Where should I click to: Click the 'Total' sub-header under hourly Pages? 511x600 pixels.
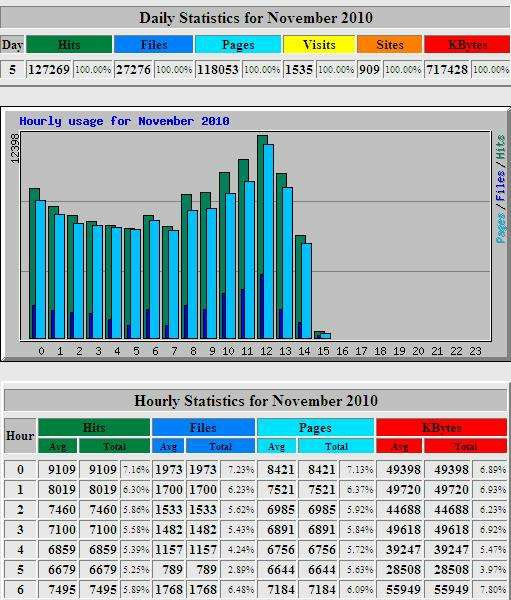click(x=336, y=446)
